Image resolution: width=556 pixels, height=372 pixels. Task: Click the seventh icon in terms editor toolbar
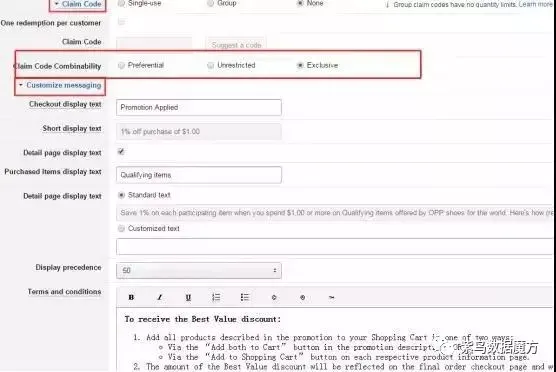click(302, 297)
